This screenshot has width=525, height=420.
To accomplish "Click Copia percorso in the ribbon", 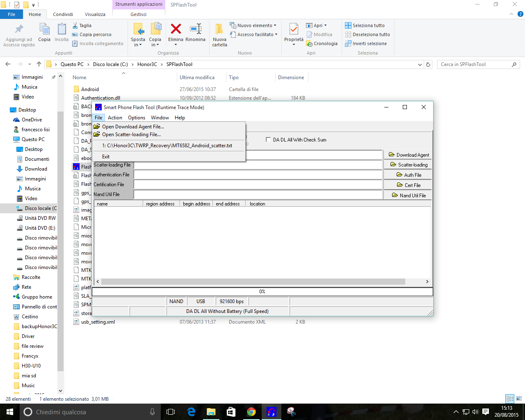I will (92, 34).
